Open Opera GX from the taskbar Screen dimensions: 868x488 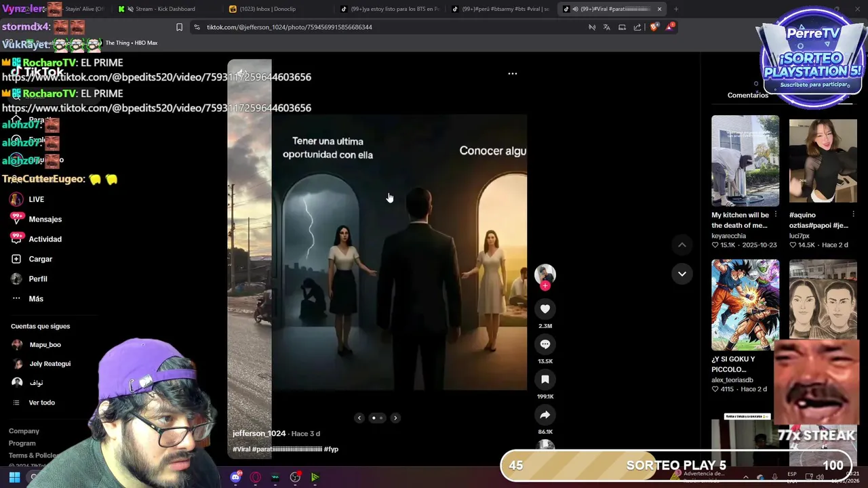coord(256,477)
